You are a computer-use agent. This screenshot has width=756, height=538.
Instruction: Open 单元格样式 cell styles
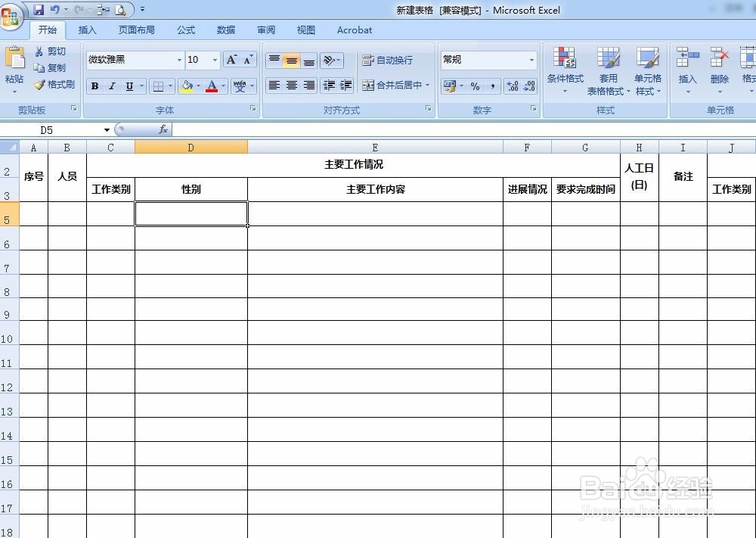pos(648,70)
